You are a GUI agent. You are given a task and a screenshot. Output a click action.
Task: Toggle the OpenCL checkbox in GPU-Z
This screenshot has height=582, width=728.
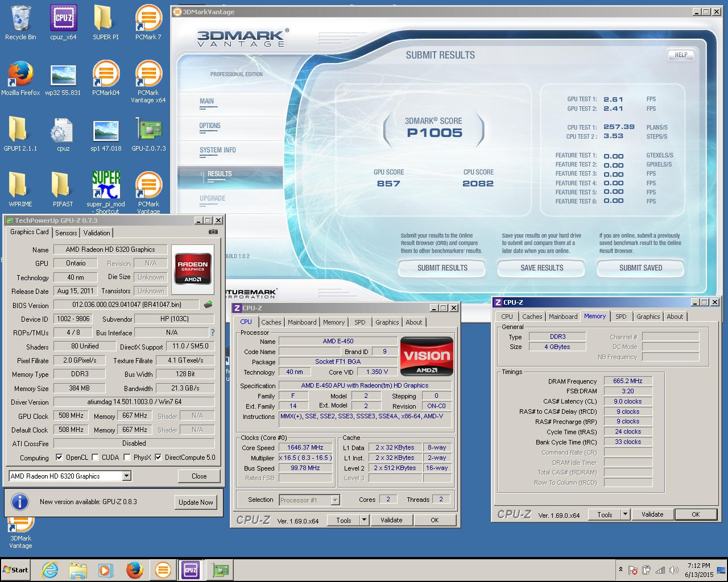point(59,457)
